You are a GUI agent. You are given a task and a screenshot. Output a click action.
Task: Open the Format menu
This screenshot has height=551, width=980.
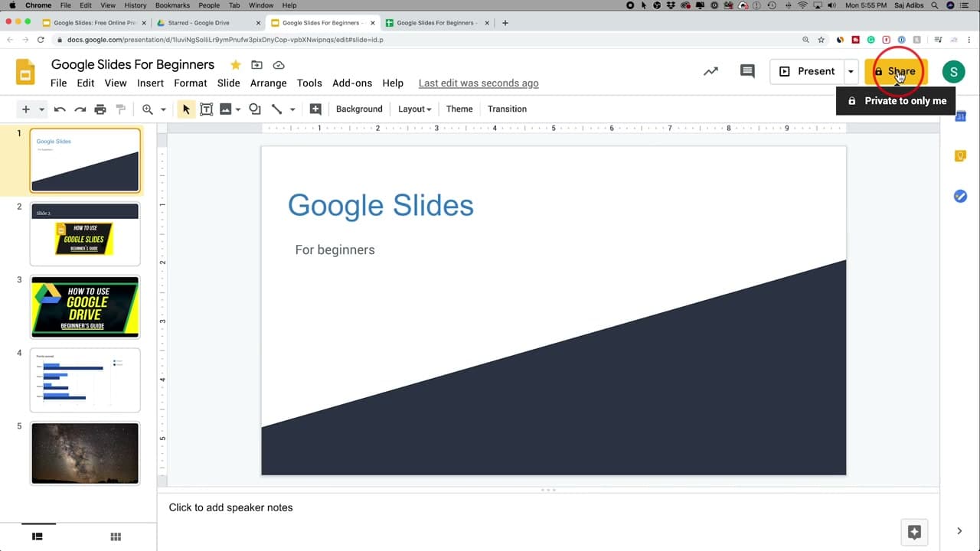[x=191, y=83]
